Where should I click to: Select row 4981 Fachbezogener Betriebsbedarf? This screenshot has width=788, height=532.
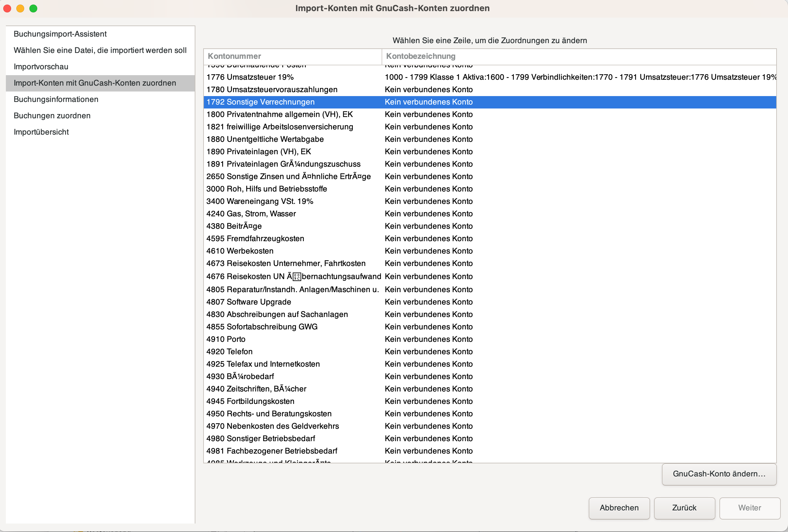click(x=490, y=451)
